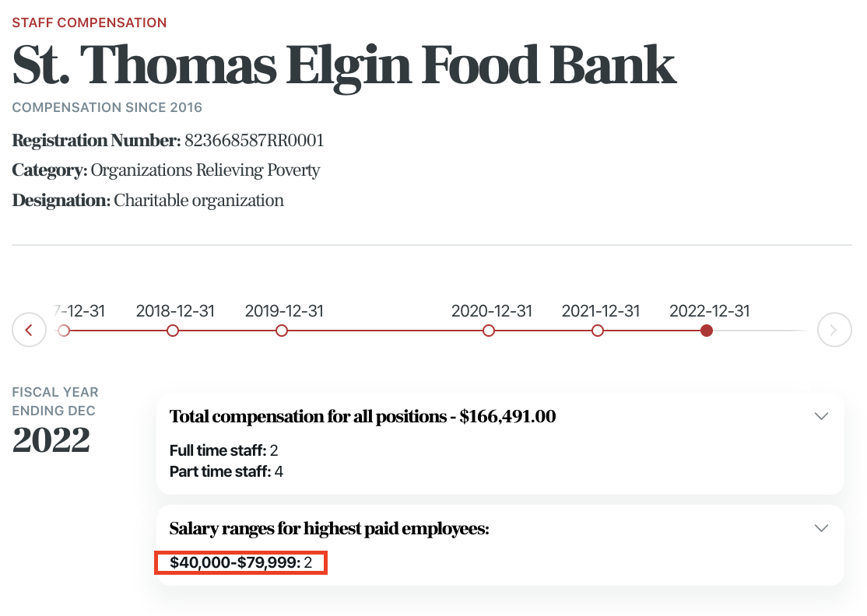Select the 2021-12-31 timeline dot
The width and height of the screenshot is (867, 616).
coord(598,331)
